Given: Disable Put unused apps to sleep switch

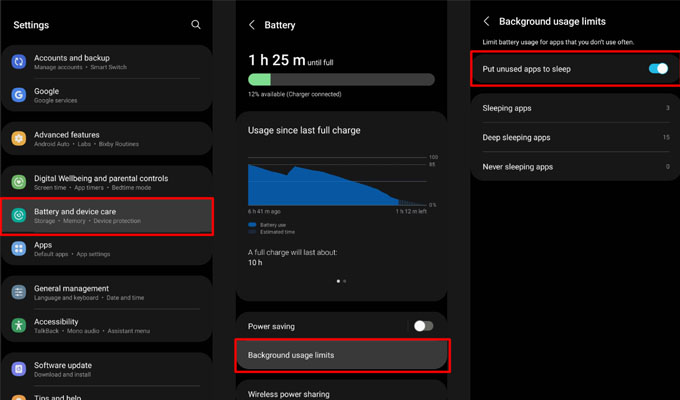Looking at the screenshot, I should click(x=658, y=69).
